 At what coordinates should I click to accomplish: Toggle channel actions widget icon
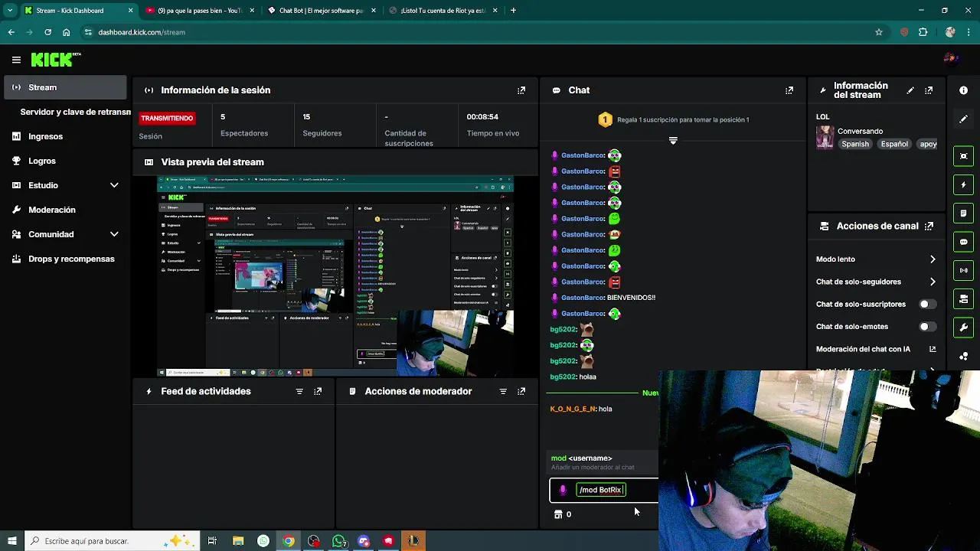click(963, 298)
